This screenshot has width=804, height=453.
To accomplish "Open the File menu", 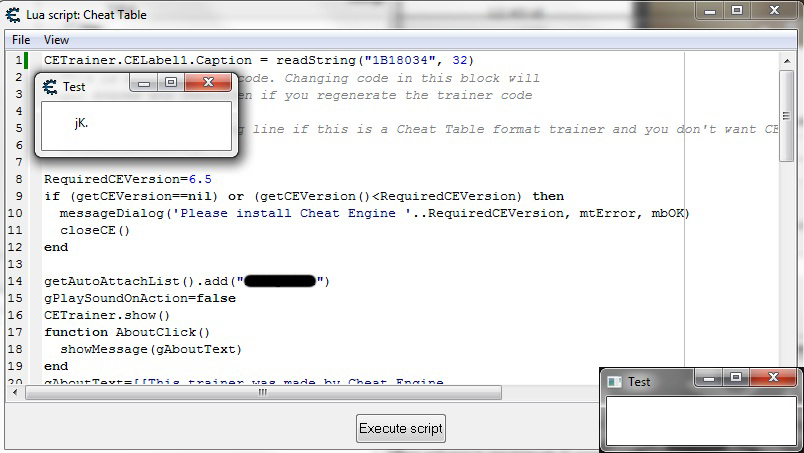I will click(21, 40).
